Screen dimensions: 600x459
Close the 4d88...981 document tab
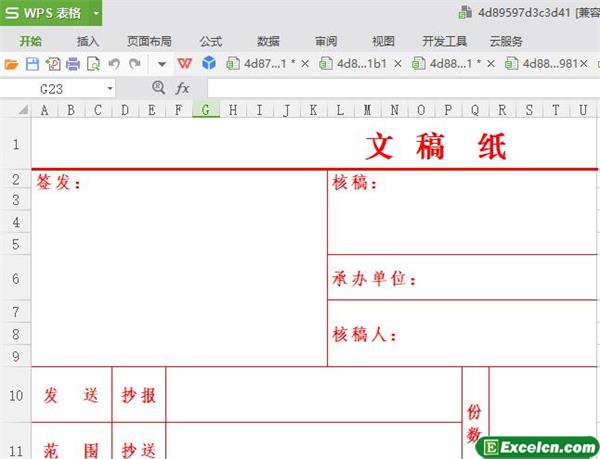[x=584, y=64]
